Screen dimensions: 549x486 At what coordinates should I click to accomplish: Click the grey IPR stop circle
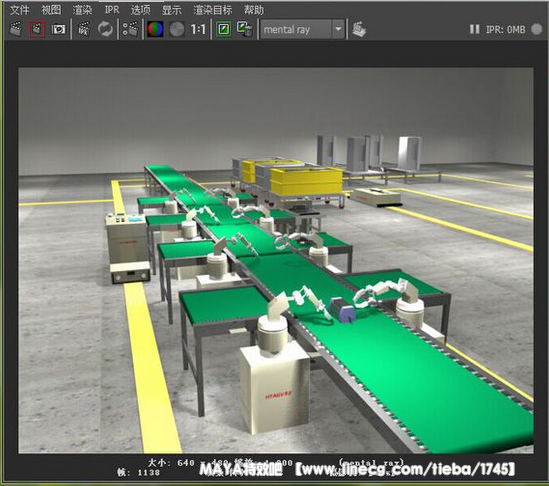coord(536,29)
